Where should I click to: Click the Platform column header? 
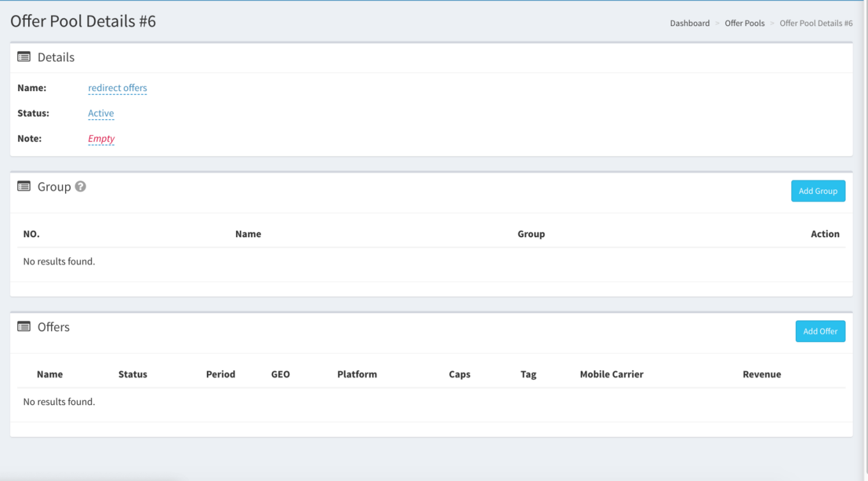point(357,374)
